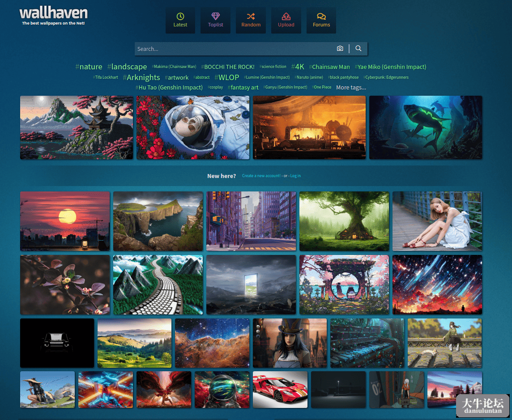Open the Latest wallpapers page
Image resolution: width=512 pixels, height=420 pixels.
[x=180, y=21]
